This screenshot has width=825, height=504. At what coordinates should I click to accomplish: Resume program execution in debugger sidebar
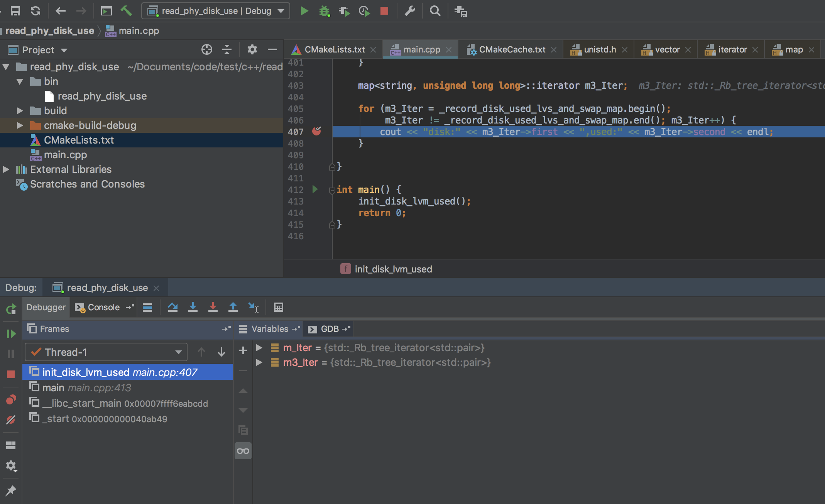point(11,333)
